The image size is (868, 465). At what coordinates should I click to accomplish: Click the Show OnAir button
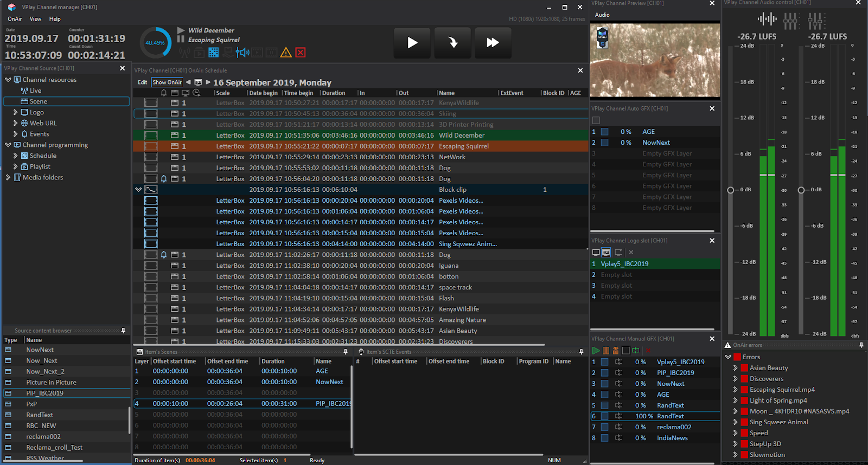pyautogui.click(x=167, y=82)
